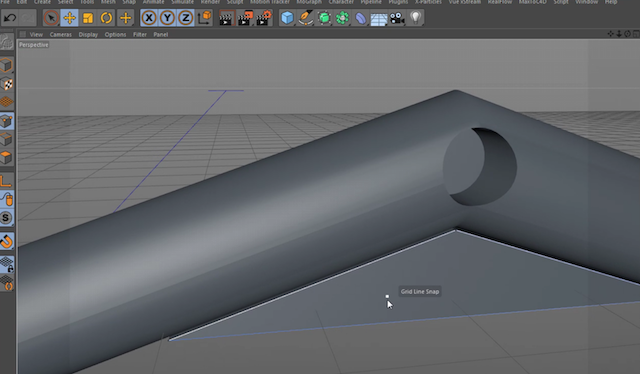Toggle the X axis lock
The width and height of the screenshot is (640, 374).
coord(149,18)
